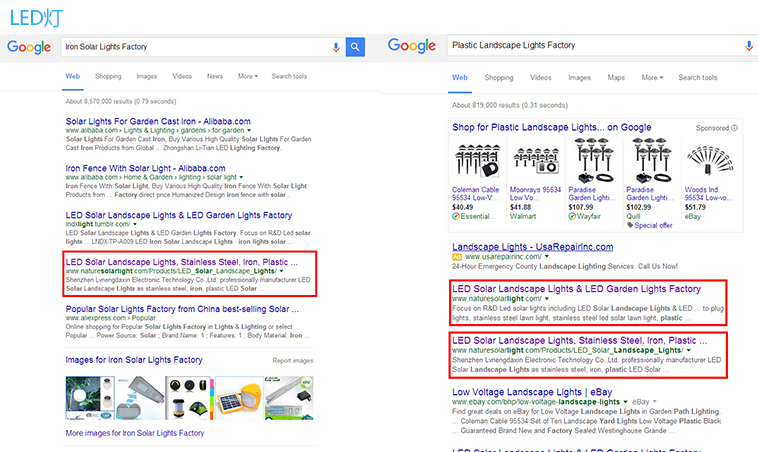
Task: Click the www.aliexpress.com Popular breadcrumb
Action: pos(111,318)
